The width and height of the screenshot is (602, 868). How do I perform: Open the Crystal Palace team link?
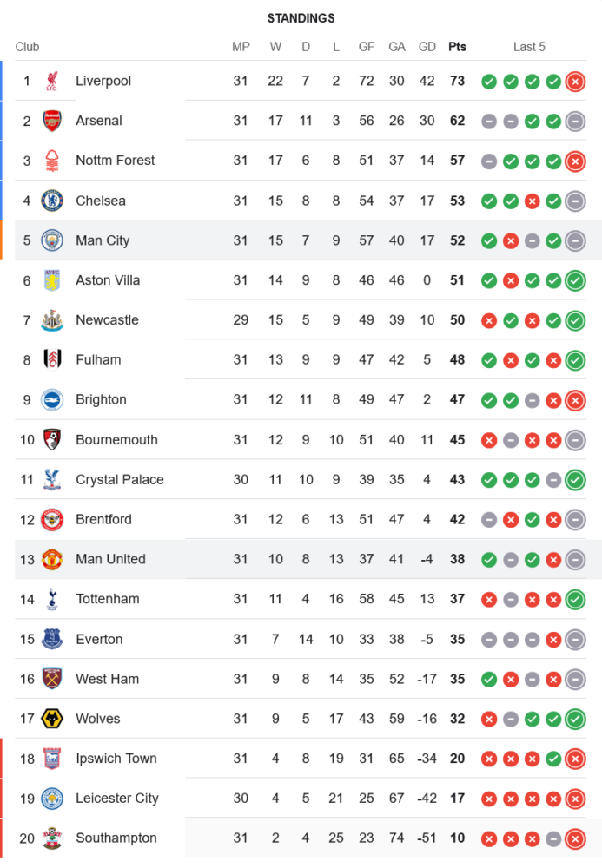[x=119, y=480]
